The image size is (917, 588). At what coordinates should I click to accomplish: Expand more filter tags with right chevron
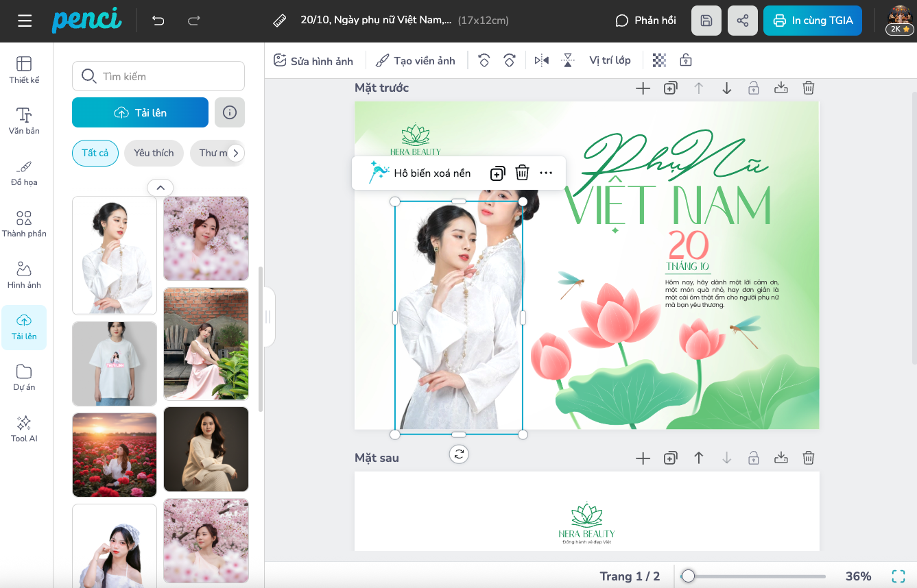pos(235,153)
